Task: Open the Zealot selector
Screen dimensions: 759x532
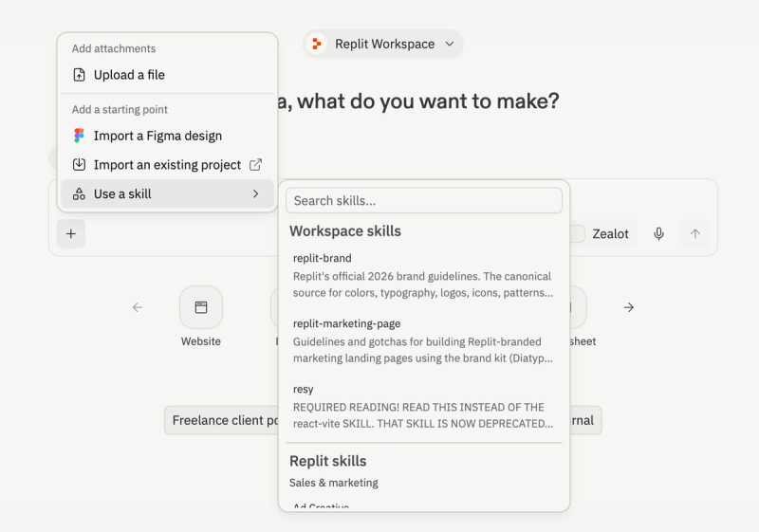Action: [610, 234]
